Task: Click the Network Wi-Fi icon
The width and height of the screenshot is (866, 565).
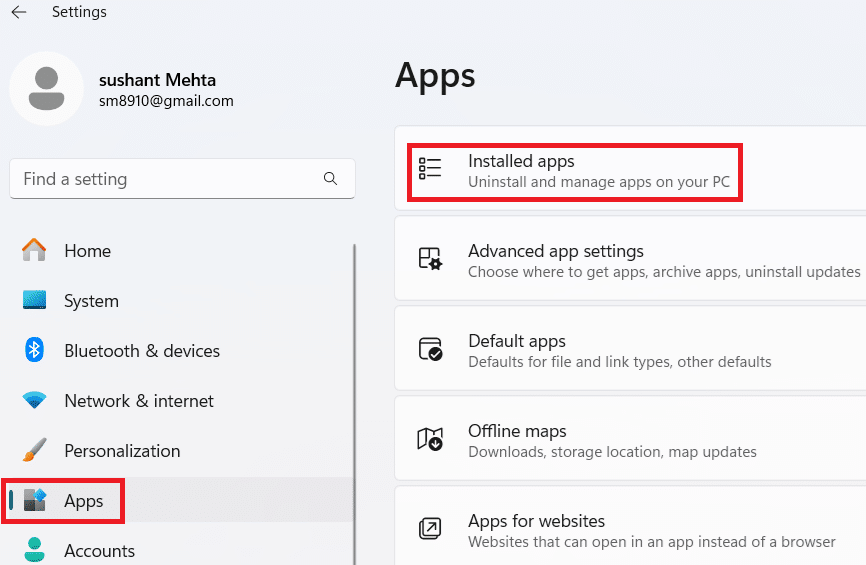Action: [35, 400]
